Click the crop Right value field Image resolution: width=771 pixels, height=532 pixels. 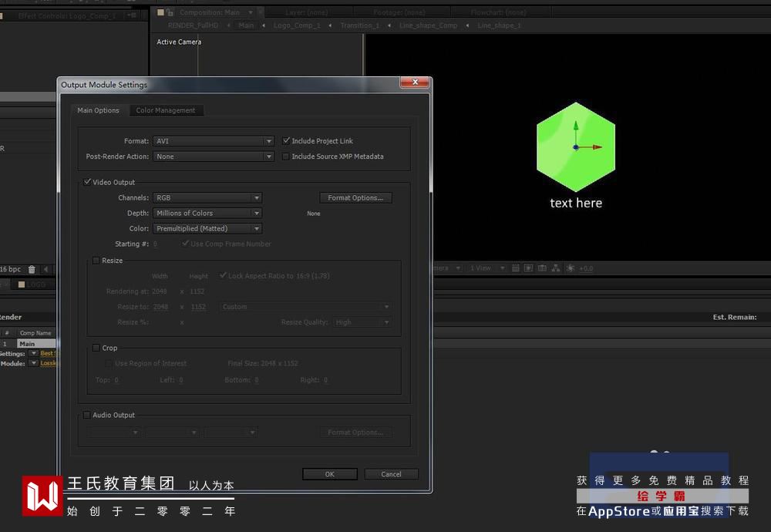325,380
